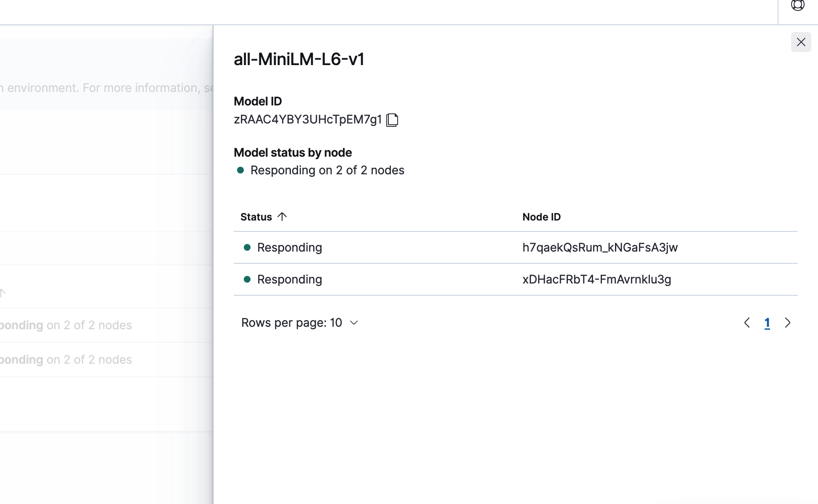Select second Responding row status text
Image resolution: width=818 pixels, height=504 pixels.
click(x=289, y=279)
